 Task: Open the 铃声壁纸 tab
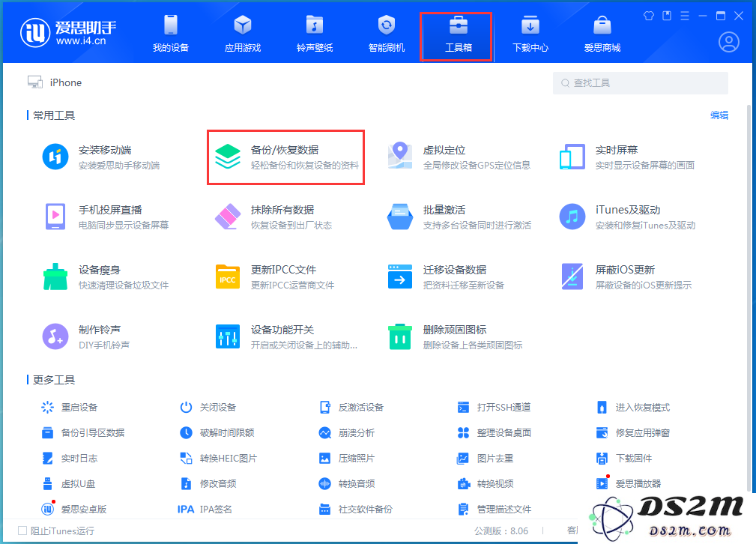coord(315,34)
